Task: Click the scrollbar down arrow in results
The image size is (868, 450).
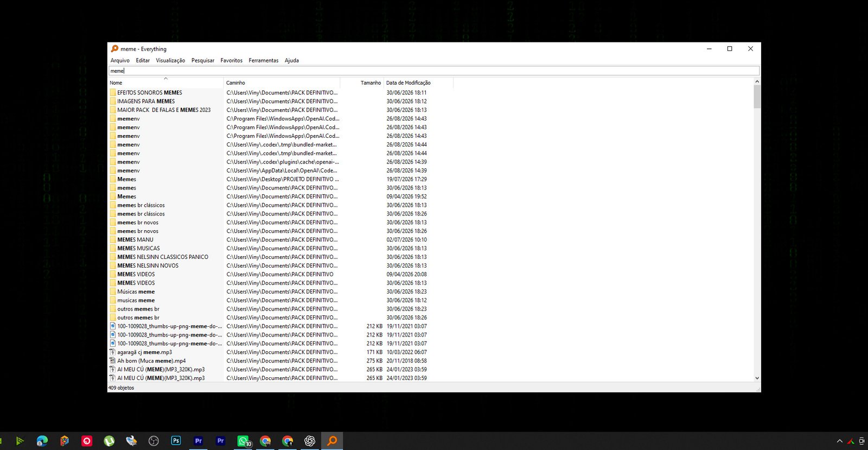Action: [757, 378]
